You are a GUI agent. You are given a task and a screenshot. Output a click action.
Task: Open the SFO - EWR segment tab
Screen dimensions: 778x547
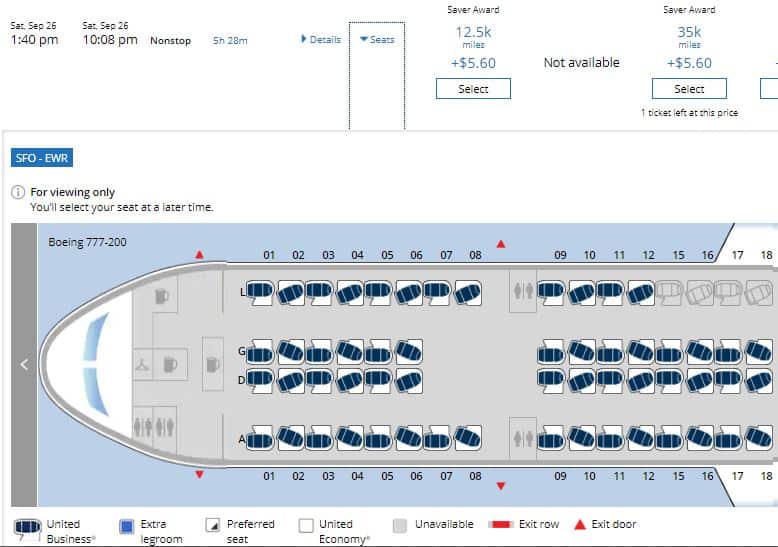click(x=42, y=158)
